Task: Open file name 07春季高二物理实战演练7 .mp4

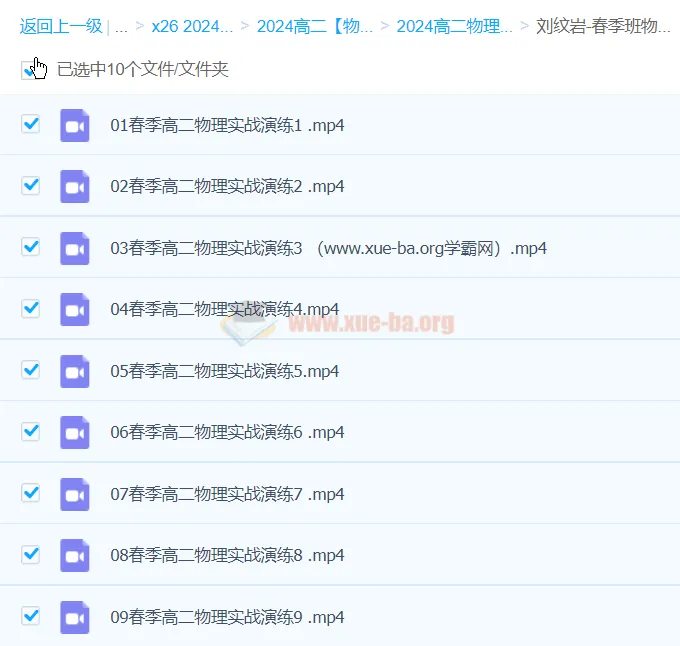Action: coord(227,495)
